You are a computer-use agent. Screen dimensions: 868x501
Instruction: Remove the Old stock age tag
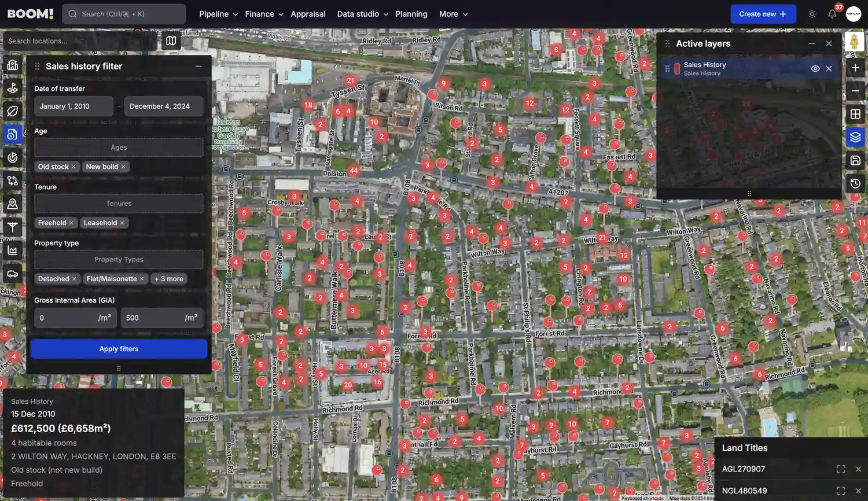pos(73,167)
